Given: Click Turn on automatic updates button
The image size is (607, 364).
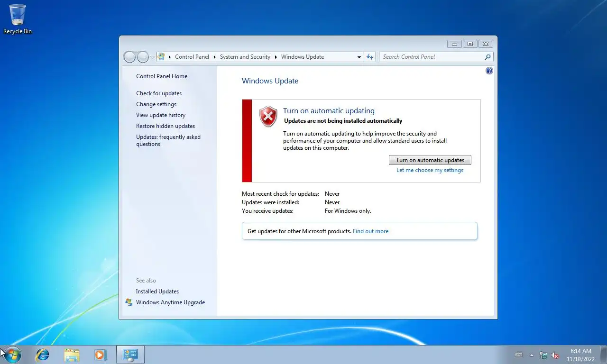Looking at the screenshot, I should coord(430,160).
